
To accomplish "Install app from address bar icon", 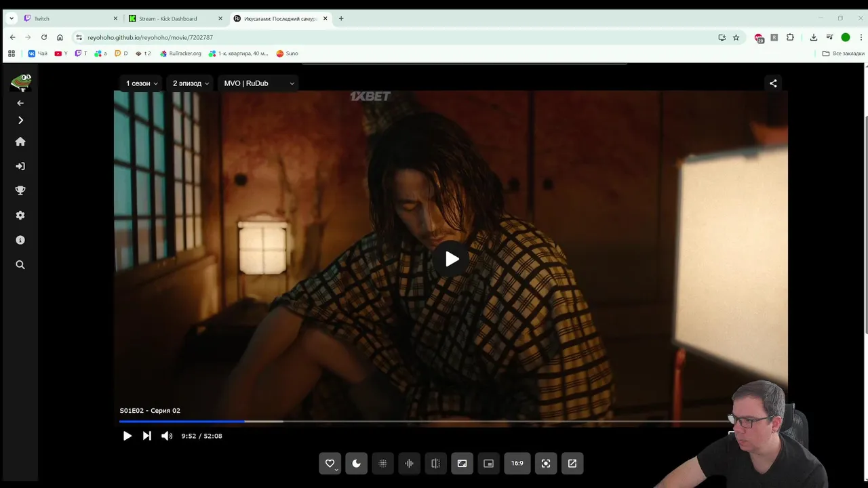I will tap(722, 37).
